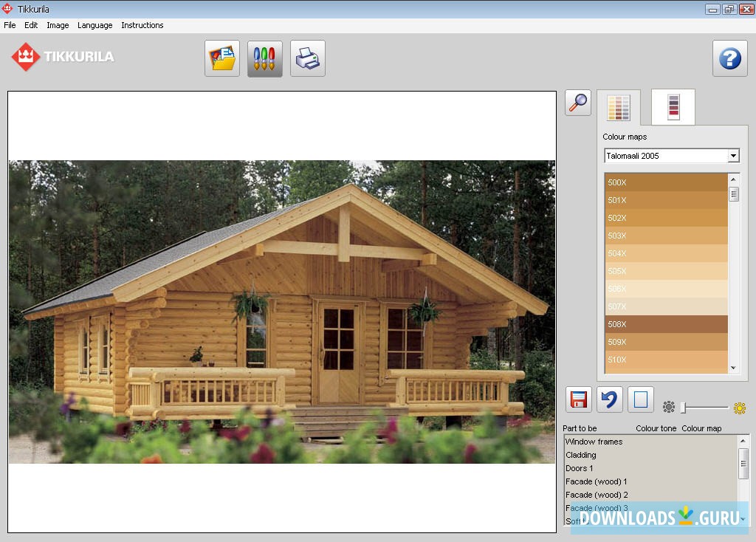Click the magnifying glass zoom icon

pyautogui.click(x=578, y=103)
